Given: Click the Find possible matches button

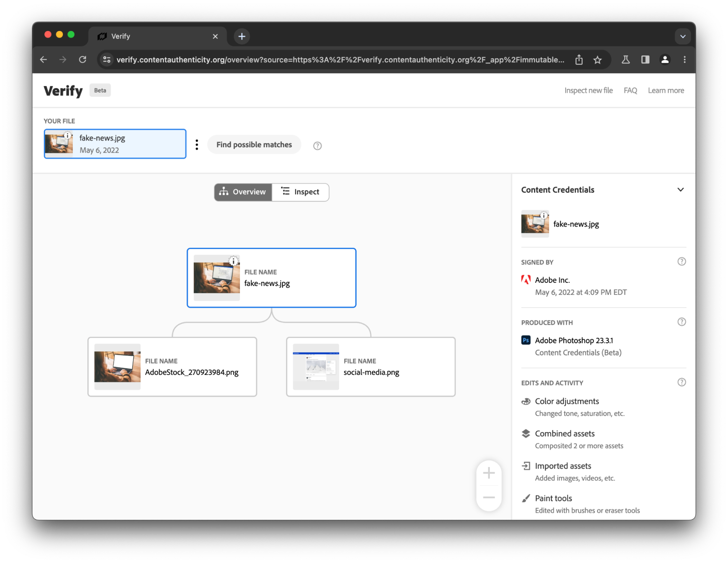Looking at the screenshot, I should click(254, 145).
